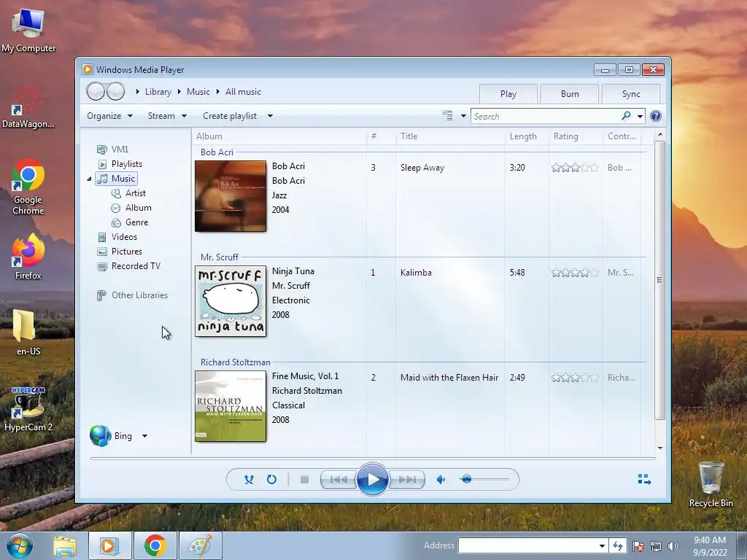Select the Sleep Away track

tap(422, 168)
